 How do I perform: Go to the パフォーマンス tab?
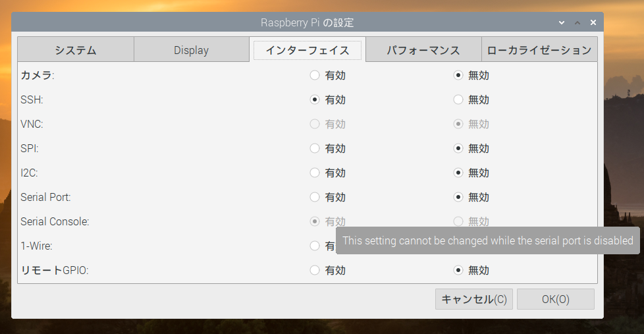pyautogui.click(x=423, y=50)
